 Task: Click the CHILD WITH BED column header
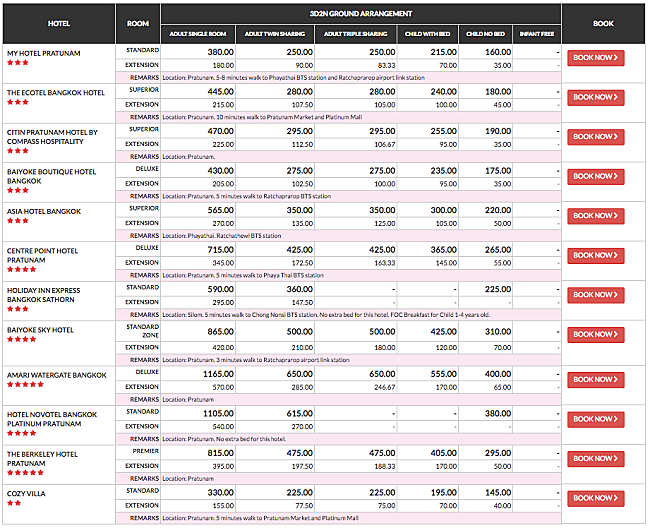click(427, 34)
